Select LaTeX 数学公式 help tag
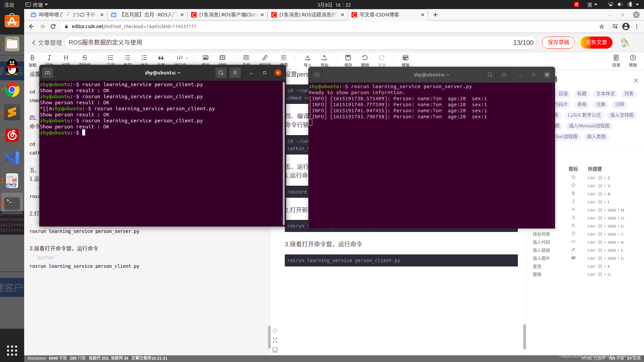Image resolution: width=644 pixels, height=362 pixels. (x=584, y=115)
